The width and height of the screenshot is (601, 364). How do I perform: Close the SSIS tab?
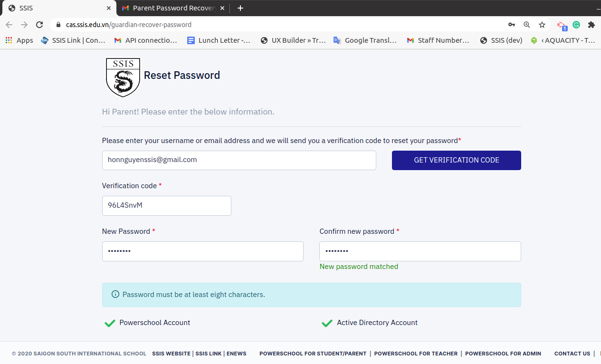pos(109,8)
